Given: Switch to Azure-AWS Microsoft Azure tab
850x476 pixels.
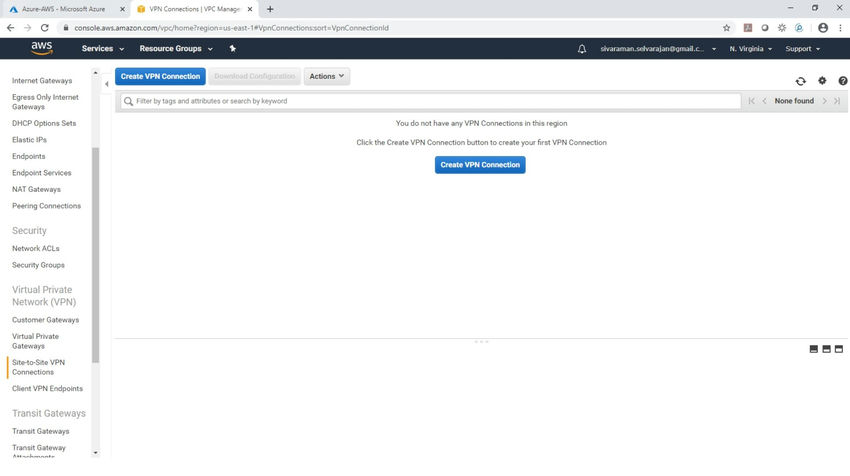Looking at the screenshot, I should click(63, 9).
